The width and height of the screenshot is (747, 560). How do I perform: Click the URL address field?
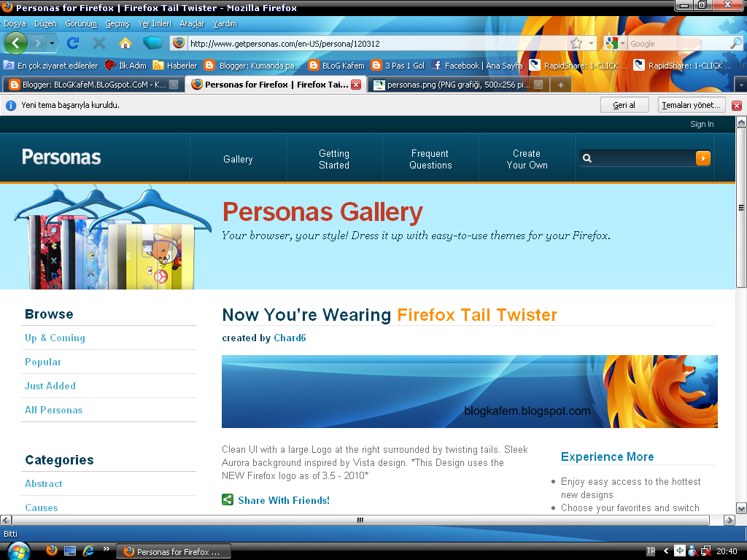tap(376, 43)
